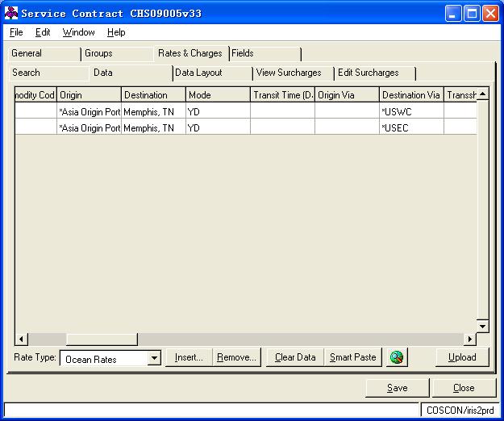The height and width of the screenshot is (421, 504).
Task: Click the Upload button
Action: pos(462,357)
